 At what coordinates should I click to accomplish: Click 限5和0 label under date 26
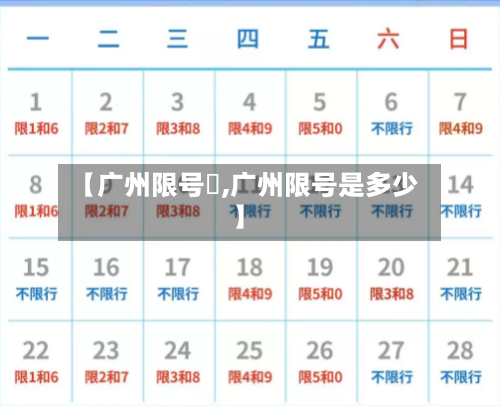pos(320,377)
